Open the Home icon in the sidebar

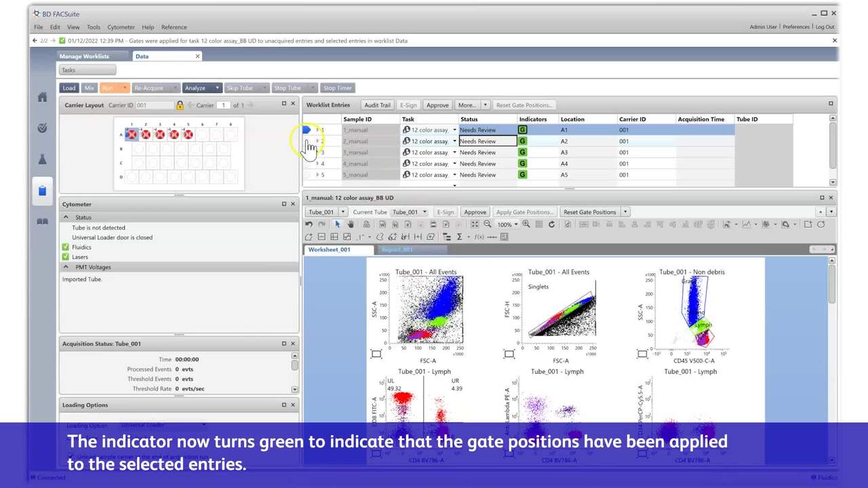click(42, 97)
